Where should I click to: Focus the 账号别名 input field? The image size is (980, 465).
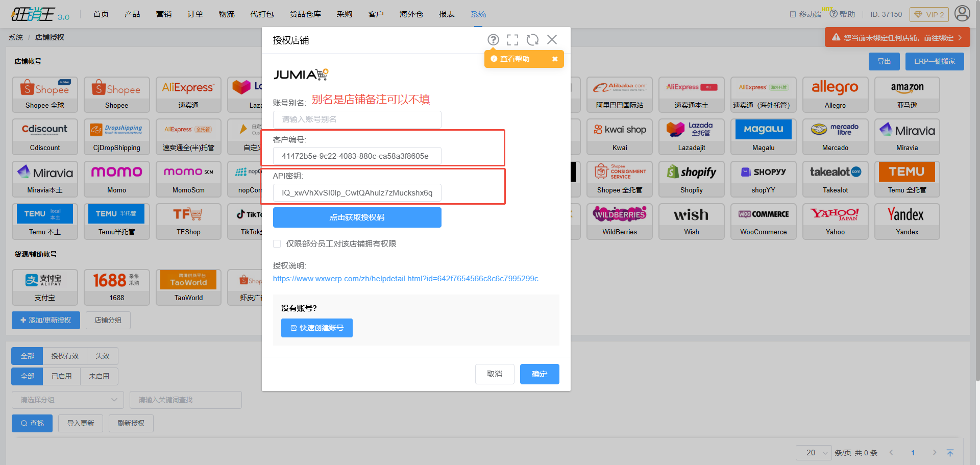click(357, 119)
